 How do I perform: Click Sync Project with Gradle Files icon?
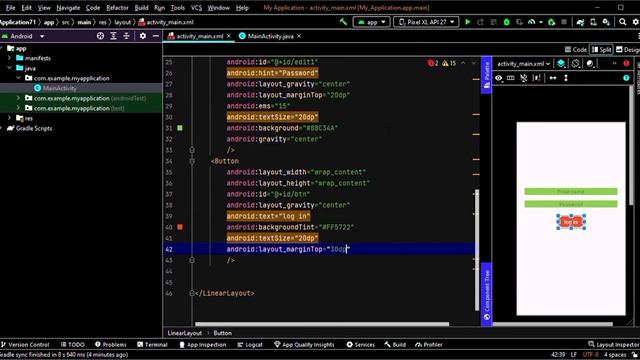tap(580, 22)
